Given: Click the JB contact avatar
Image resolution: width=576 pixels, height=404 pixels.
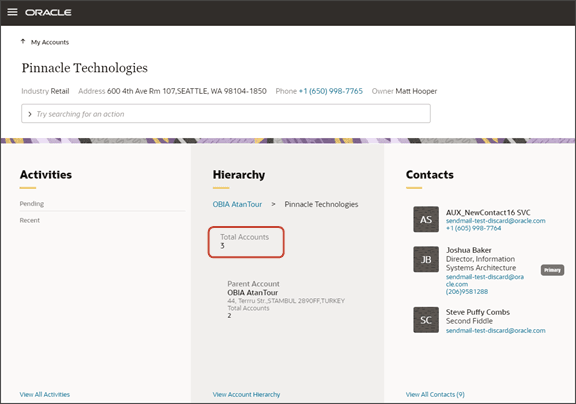Looking at the screenshot, I should tap(426, 259).
